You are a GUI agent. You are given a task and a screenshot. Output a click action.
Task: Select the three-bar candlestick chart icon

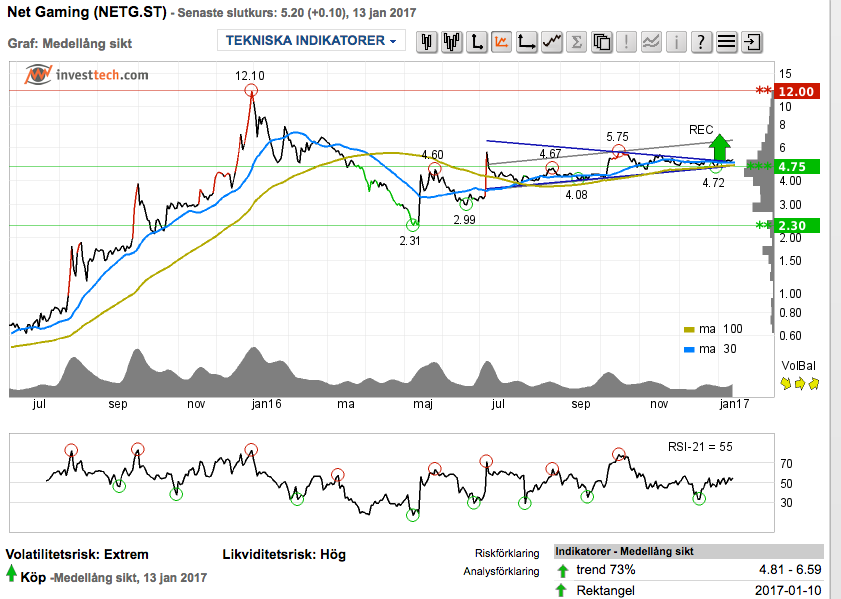[x=452, y=41]
